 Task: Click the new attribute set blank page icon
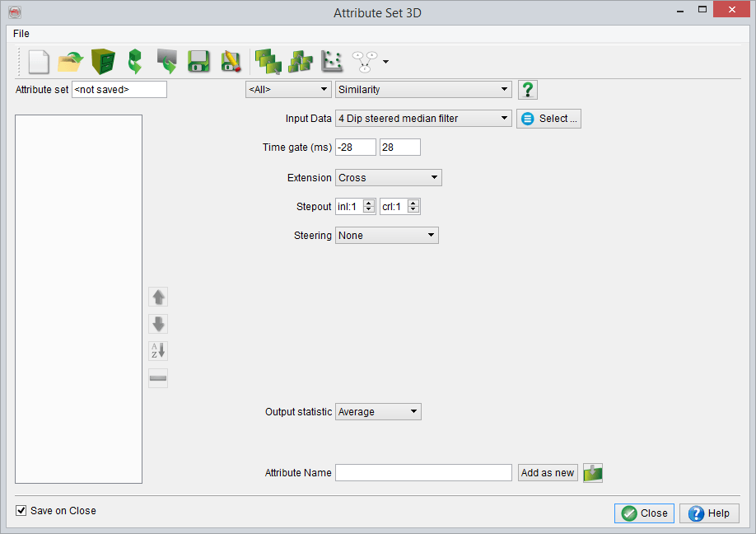coord(39,62)
